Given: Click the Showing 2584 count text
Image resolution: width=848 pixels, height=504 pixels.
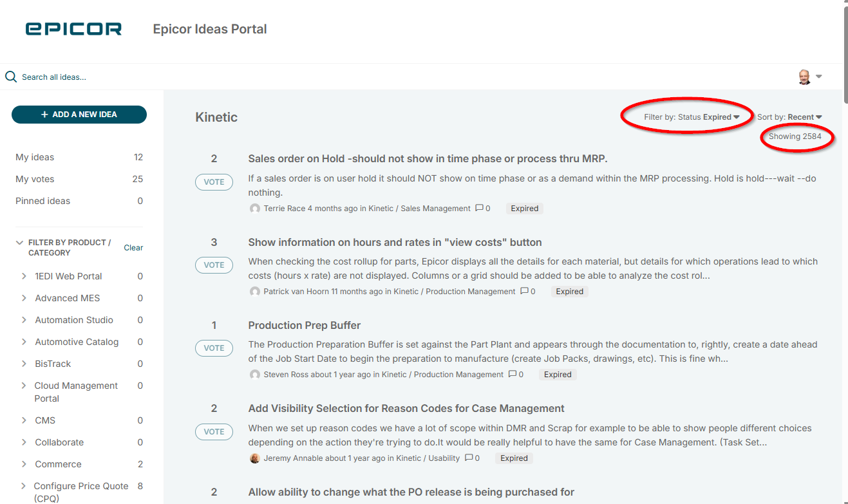Looking at the screenshot, I should [795, 136].
